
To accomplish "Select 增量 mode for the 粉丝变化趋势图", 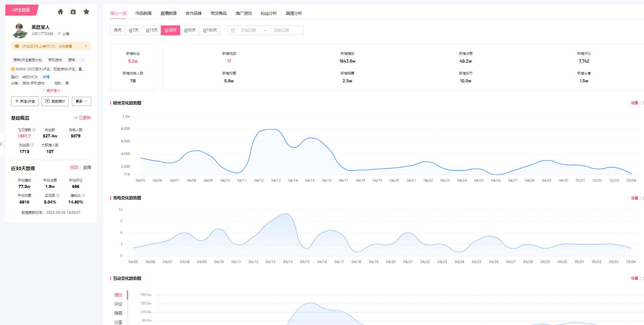I will [634, 103].
